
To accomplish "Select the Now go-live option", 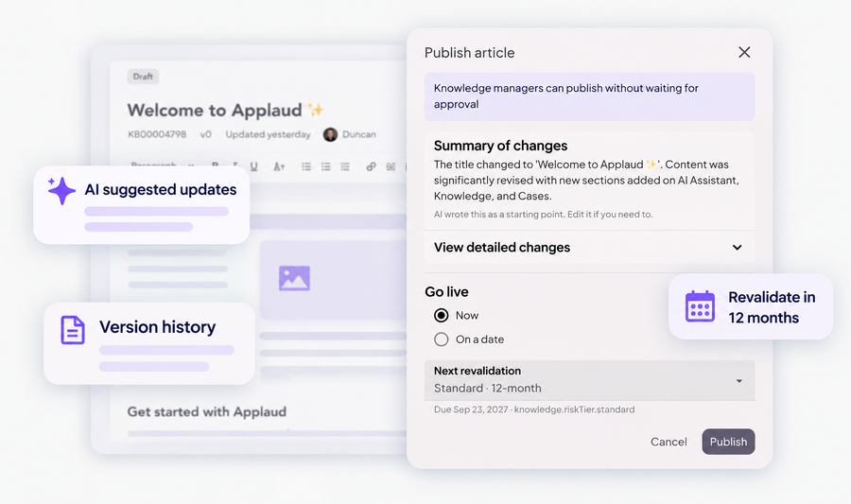I will coord(442,315).
